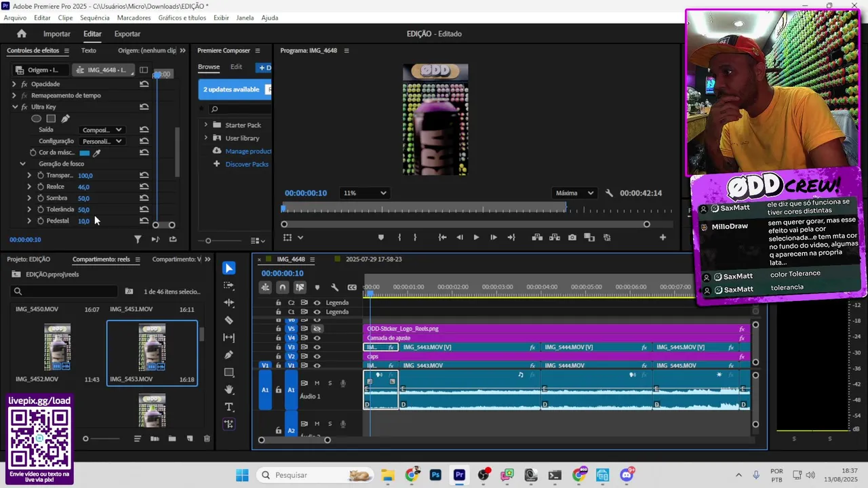Create 4-point polygon mask for Ultra Key
The image size is (868, 488).
pyautogui.click(x=51, y=119)
